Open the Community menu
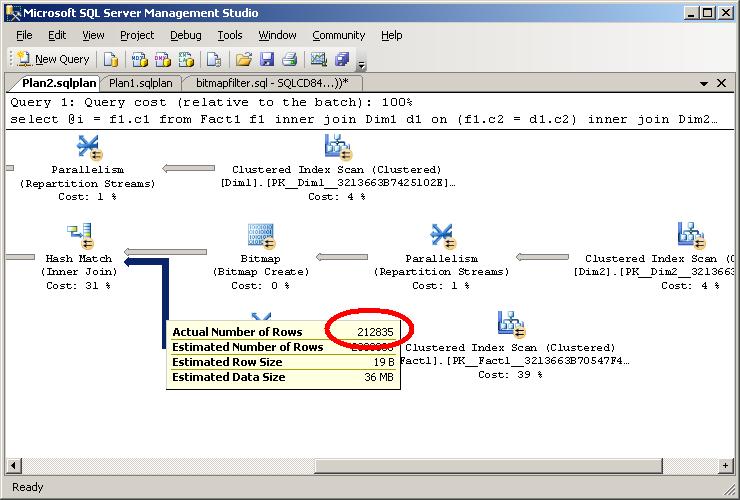The height and width of the screenshot is (500, 740). (338, 35)
